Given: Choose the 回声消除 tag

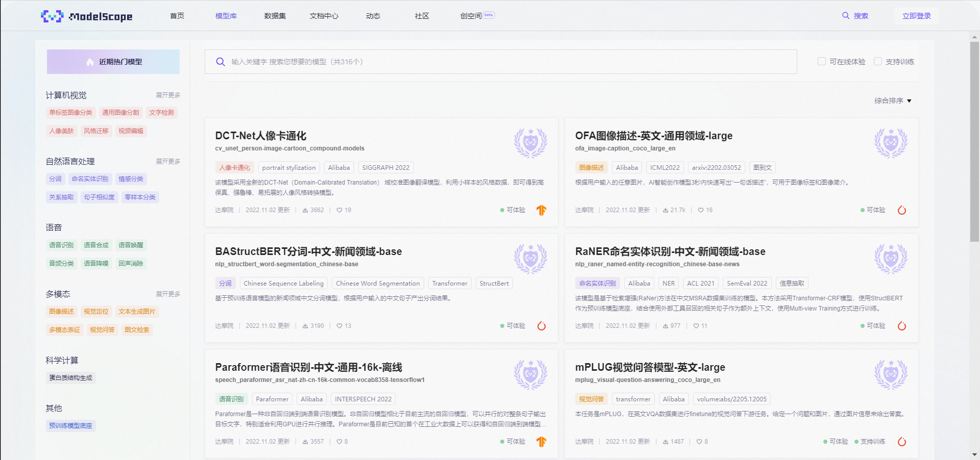Looking at the screenshot, I should pyautogui.click(x=131, y=264).
